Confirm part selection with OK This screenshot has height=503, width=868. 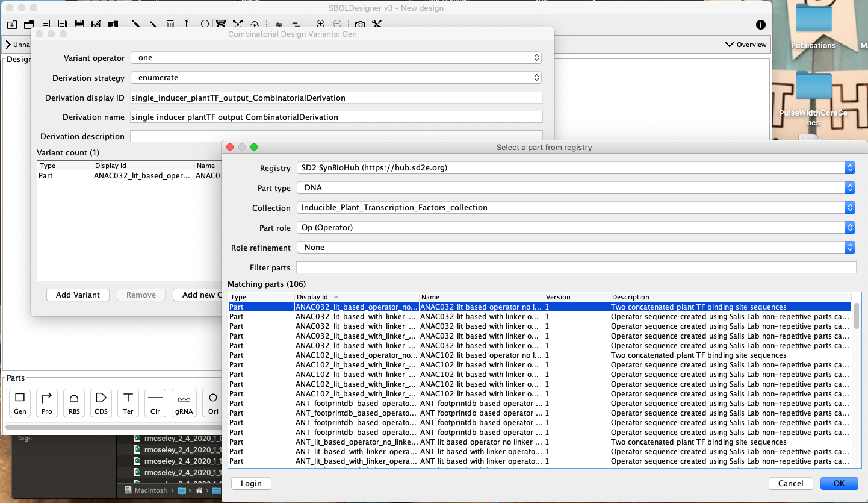pyautogui.click(x=839, y=483)
